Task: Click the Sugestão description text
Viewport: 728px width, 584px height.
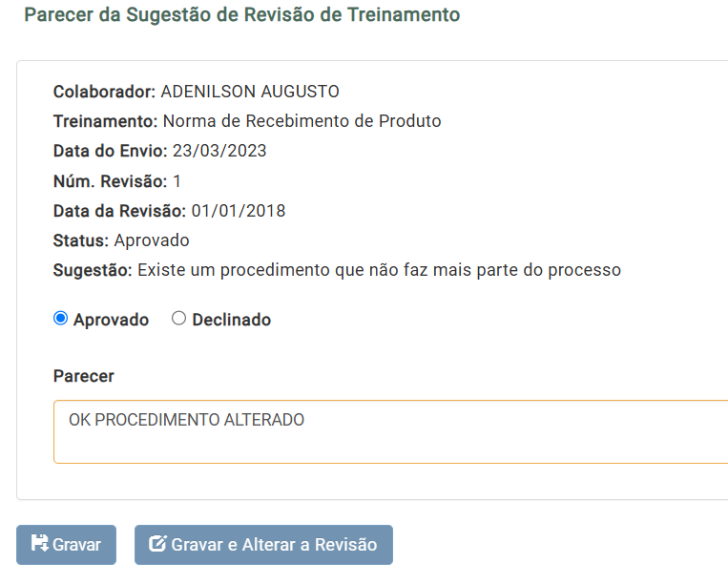Action: coord(379,270)
